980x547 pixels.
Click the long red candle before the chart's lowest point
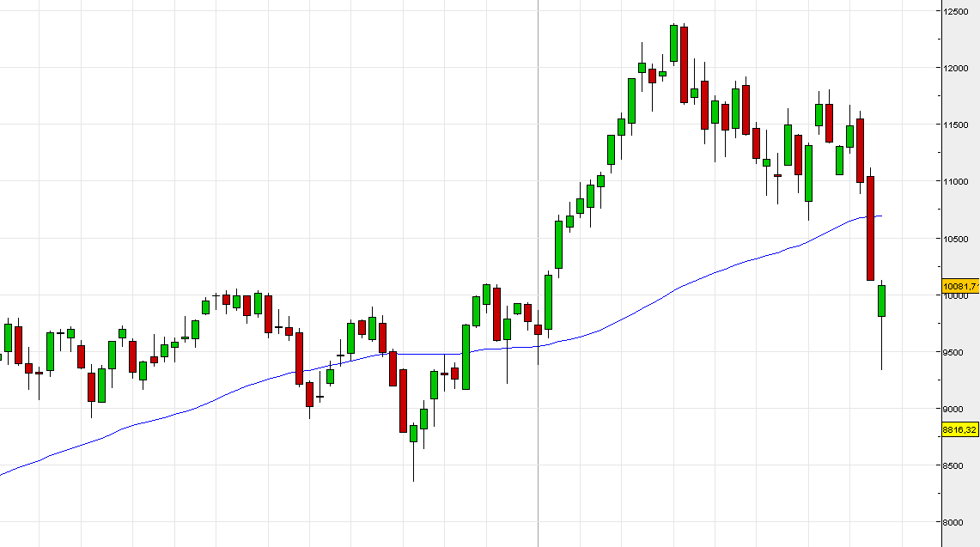(x=403, y=400)
